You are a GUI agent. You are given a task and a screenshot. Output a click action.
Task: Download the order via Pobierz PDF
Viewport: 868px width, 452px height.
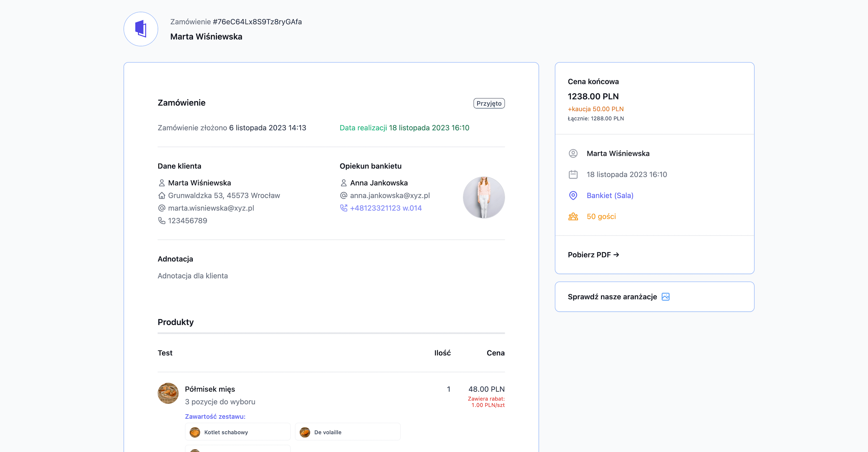593,255
